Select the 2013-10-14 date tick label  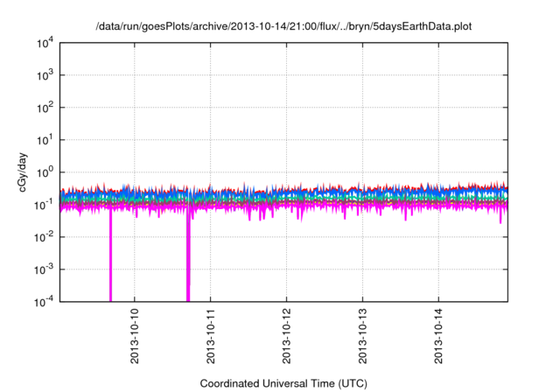438,336
